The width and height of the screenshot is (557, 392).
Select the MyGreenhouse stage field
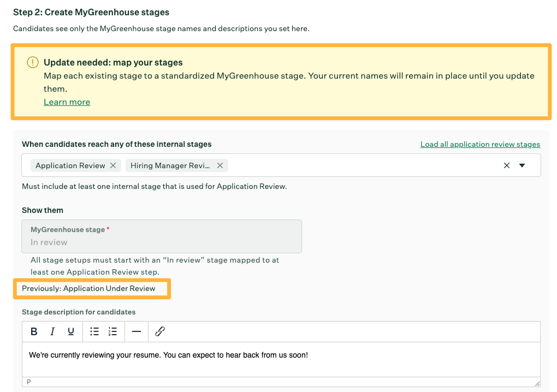(x=162, y=236)
